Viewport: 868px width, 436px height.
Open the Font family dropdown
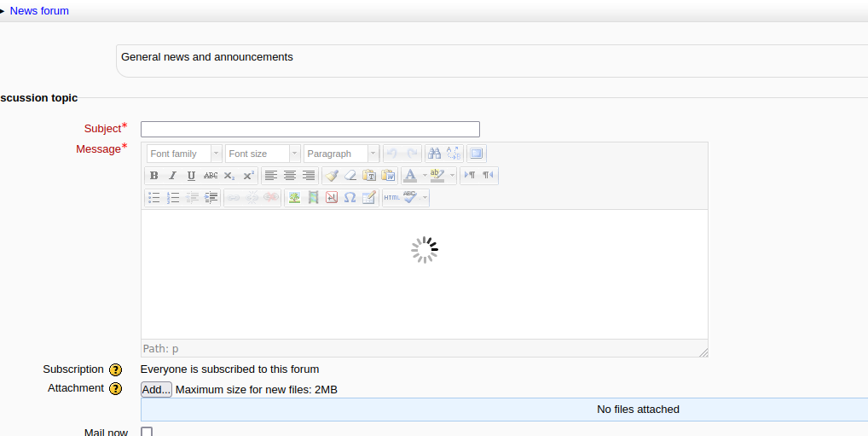pyautogui.click(x=184, y=154)
